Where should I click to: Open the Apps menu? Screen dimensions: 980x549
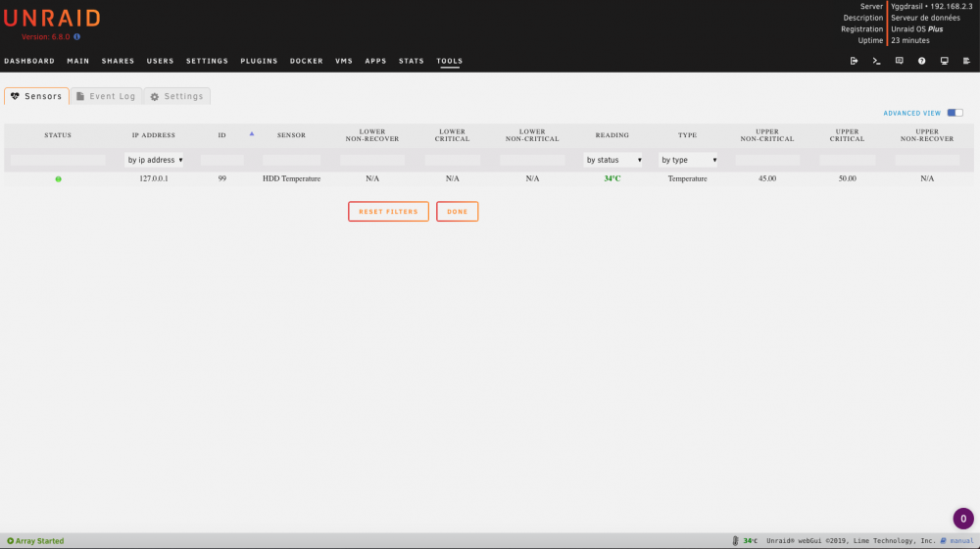click(x=375, y=62)
